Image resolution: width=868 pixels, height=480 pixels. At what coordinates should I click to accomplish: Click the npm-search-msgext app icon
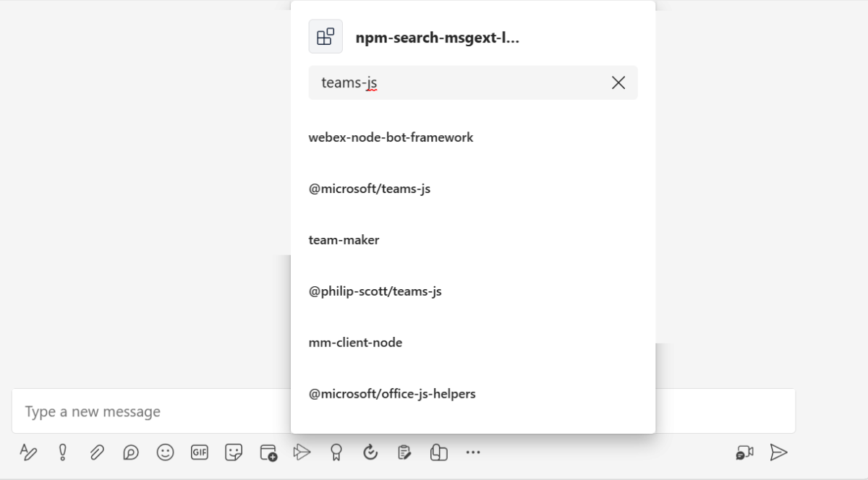[x=325, y=36]
